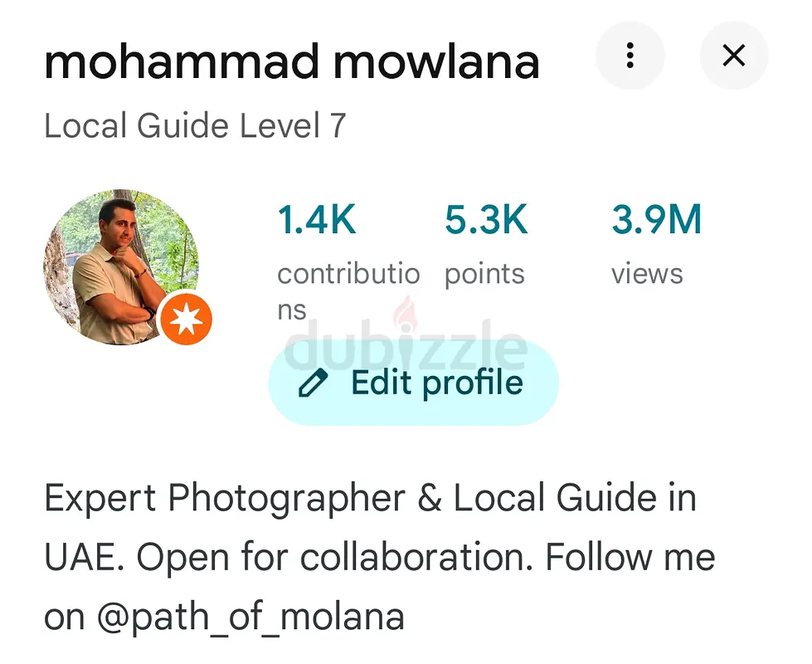Click the 'Expert Photographer' bio line
The image size is (812, 664).
tap(224, 499)
